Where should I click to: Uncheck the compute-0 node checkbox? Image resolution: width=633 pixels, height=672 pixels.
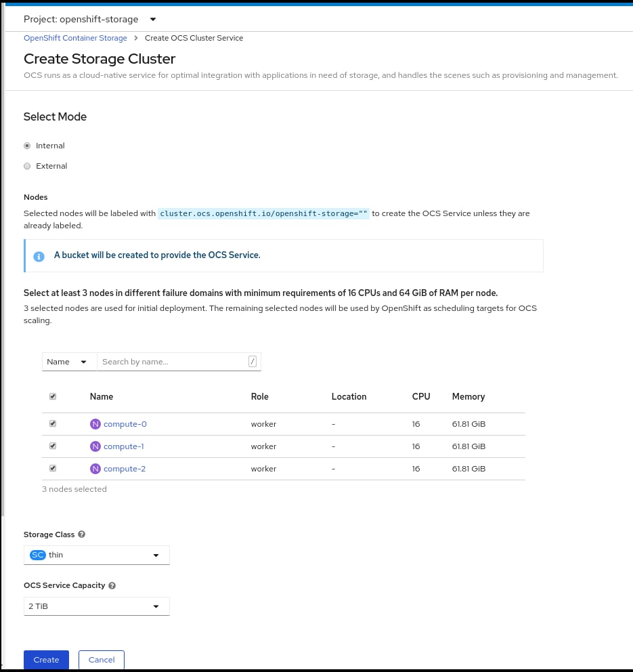[53, 423]
